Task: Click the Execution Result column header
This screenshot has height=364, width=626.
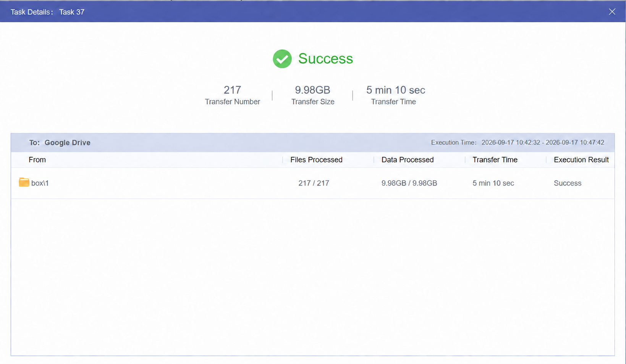Action: (x=581, y=160)
